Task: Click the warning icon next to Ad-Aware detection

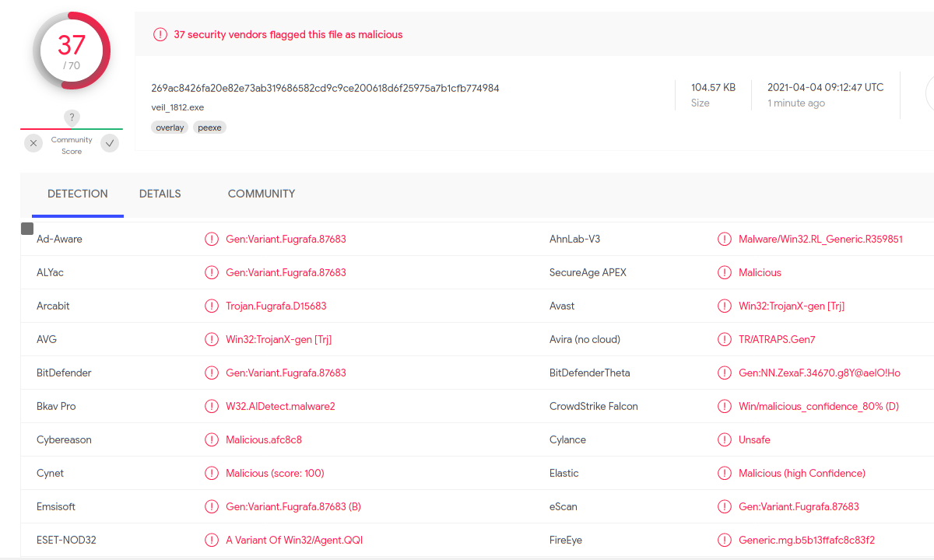Action: point(211,239)
